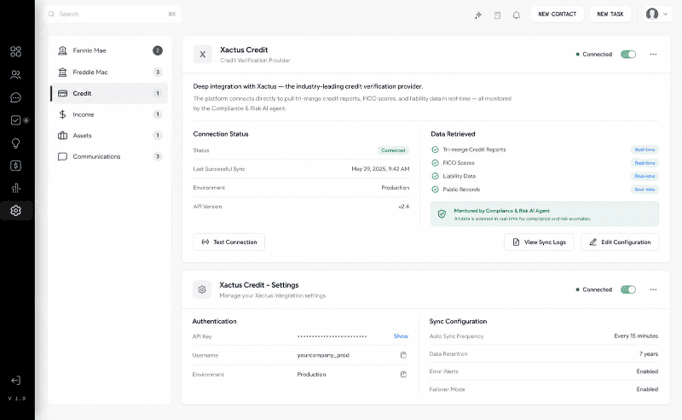Open the dashboard grid icon in sidebar
Image resolution: width=682 pixels, height=420 pixels.
coord(16,52)
